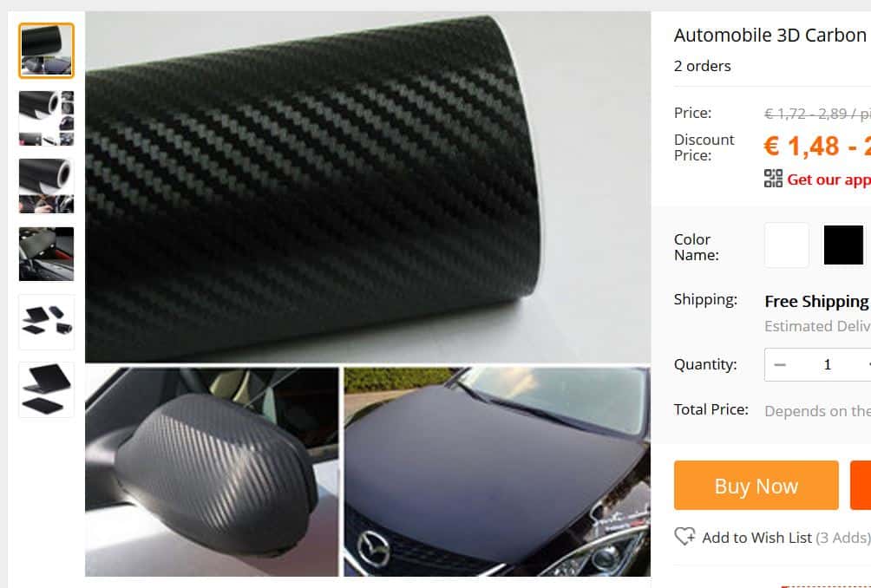This screenshot has width=871, height=588.
Task: Click the quantity input field
Action: click(x=827, y=365)
